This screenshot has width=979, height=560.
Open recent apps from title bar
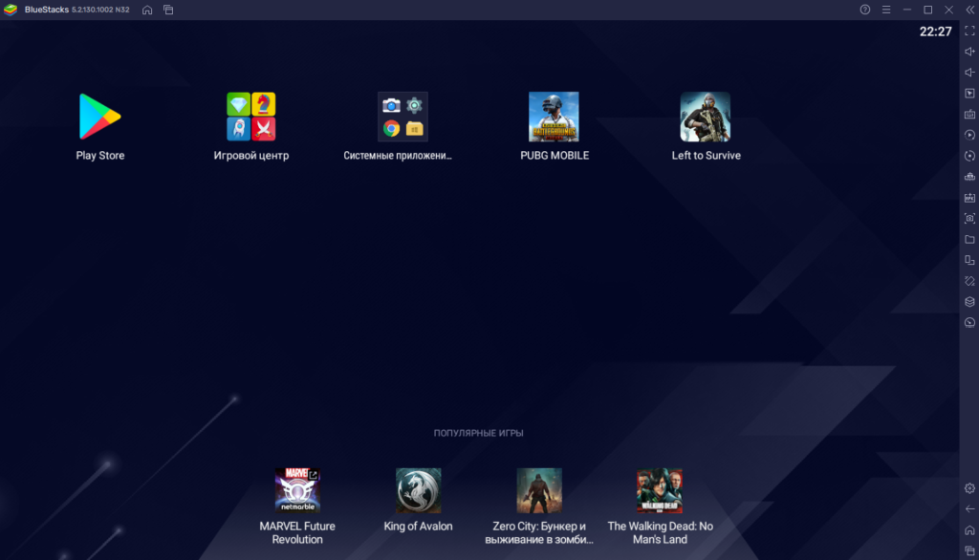pos(168,10)
